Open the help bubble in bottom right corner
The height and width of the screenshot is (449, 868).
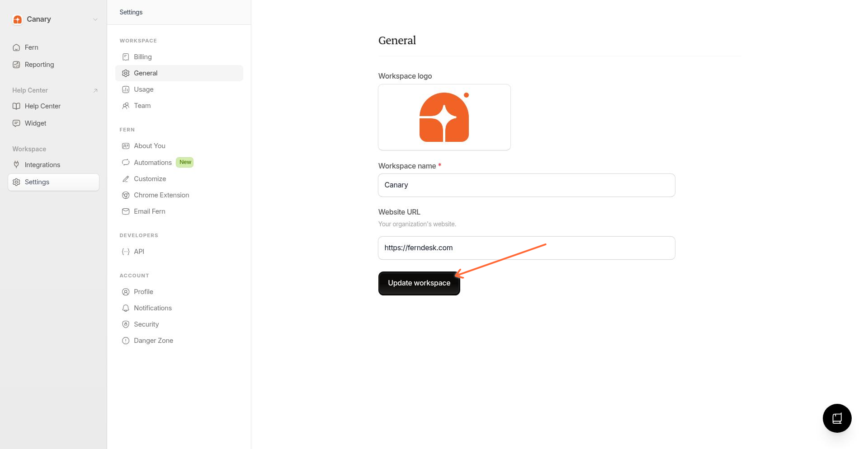837,418
